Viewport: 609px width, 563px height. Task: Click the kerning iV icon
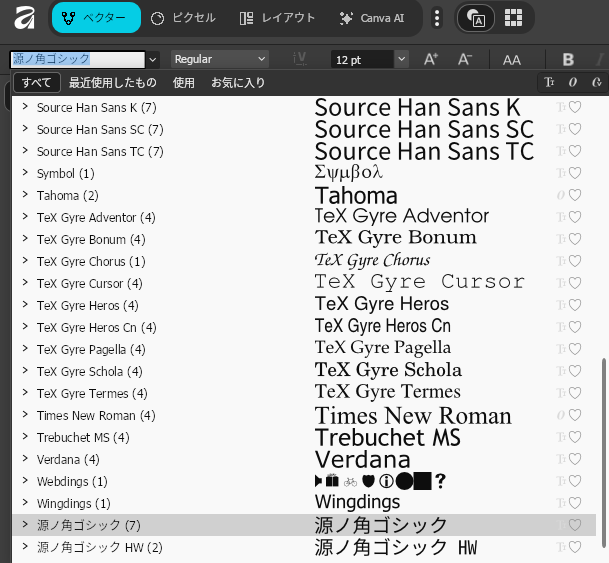pos(299,59)
